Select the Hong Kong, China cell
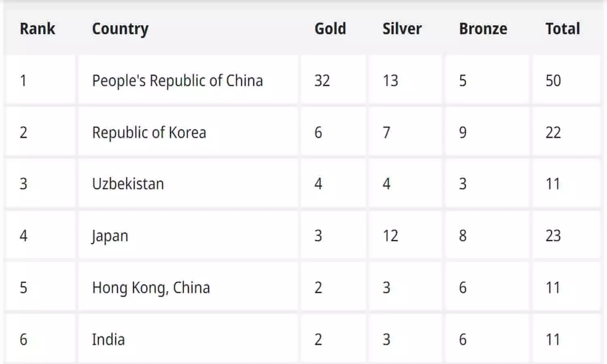This screenshot has height=364, width=607. click(x=151, y=288)
